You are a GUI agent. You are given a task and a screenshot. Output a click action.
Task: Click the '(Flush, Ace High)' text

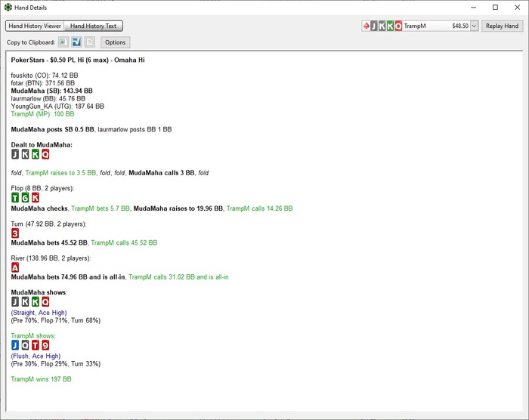click(x=36, y=356)
